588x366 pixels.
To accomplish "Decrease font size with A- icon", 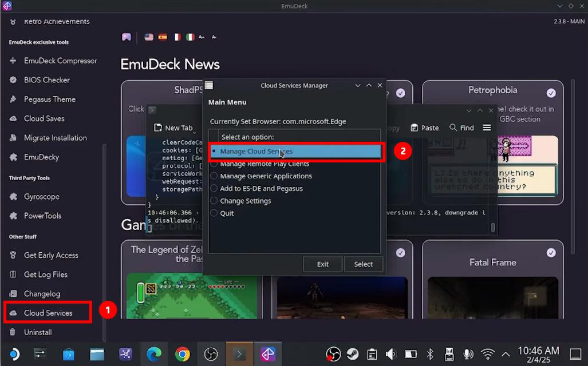I will tap(214, 37).
